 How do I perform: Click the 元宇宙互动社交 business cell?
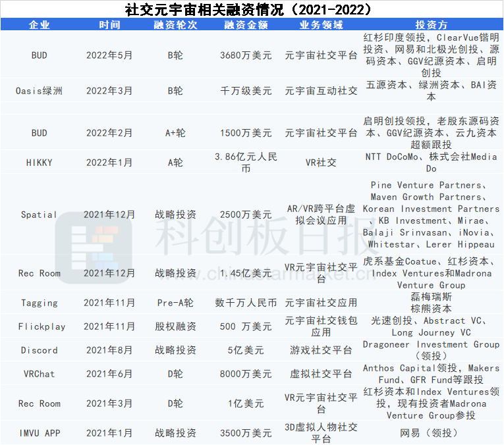pyautogui.click(x=321, y=91)
